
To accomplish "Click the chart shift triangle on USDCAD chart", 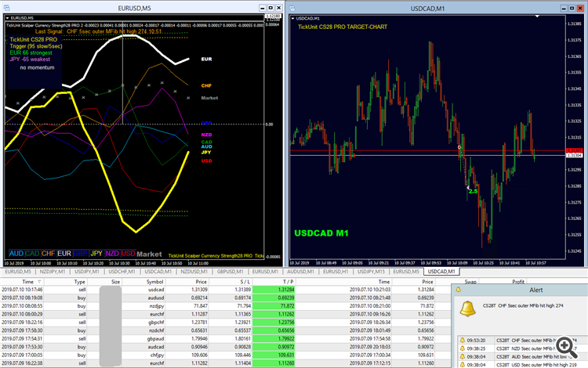I will [537, 16].
